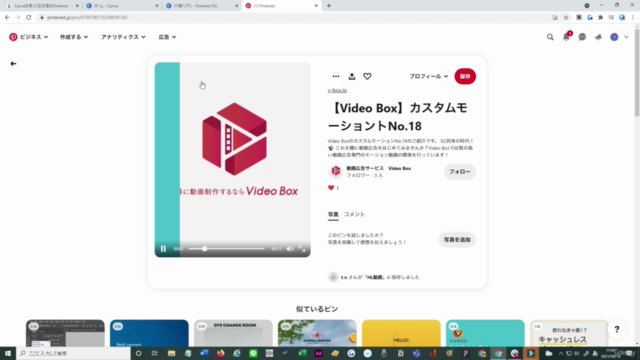Open the アナリティクス dropdown
Image resolution: width=640 pixels, height=360 pixels.
point(123,37)
